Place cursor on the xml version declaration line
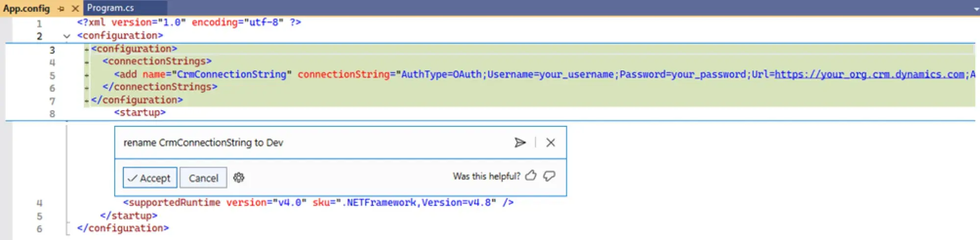Viewport: 980px width, 240px height. pos(189,23)
